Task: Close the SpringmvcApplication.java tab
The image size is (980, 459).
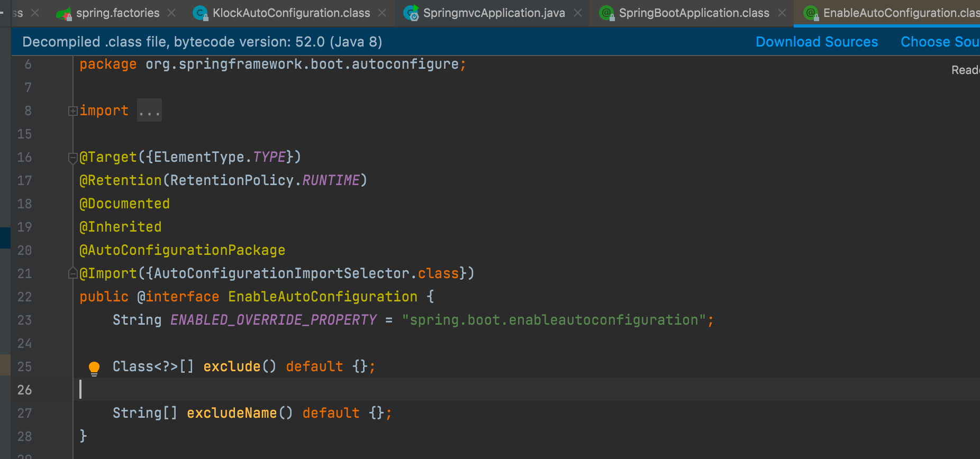Action: 578,13
